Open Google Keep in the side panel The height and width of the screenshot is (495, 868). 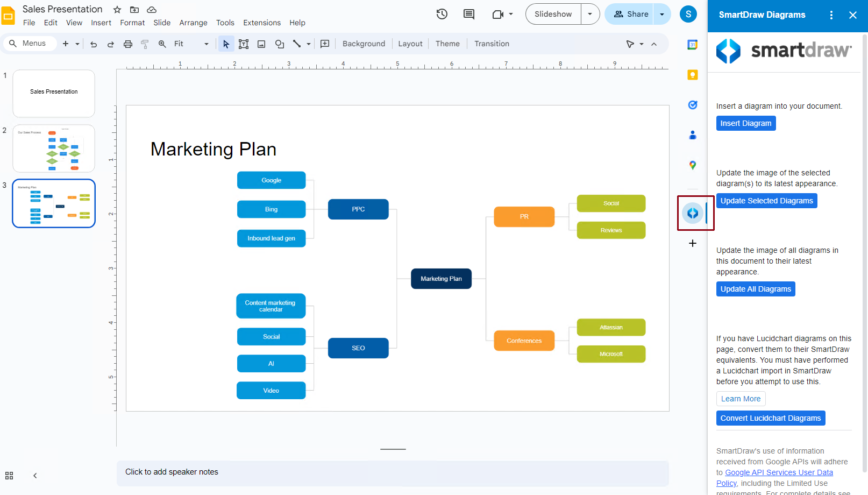(692, 75)
